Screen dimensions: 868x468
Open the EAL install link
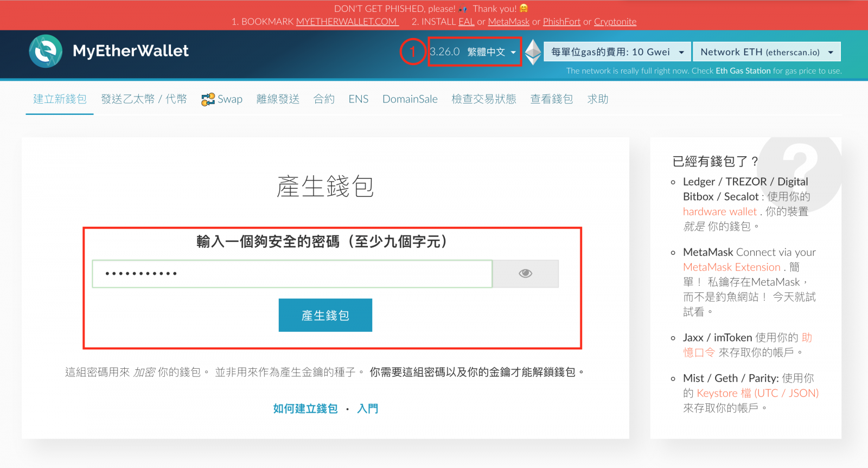tap(467, 22)
